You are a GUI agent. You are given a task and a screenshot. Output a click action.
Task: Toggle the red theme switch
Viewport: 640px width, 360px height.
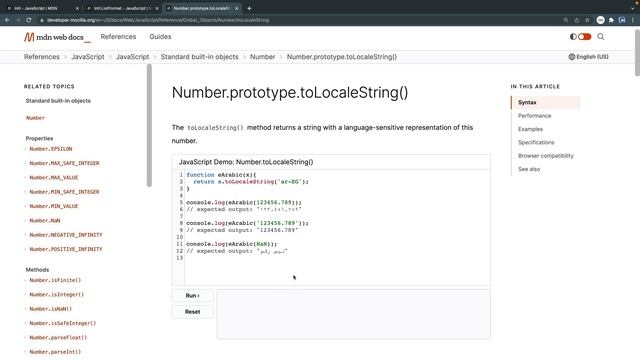pos(584,37)
